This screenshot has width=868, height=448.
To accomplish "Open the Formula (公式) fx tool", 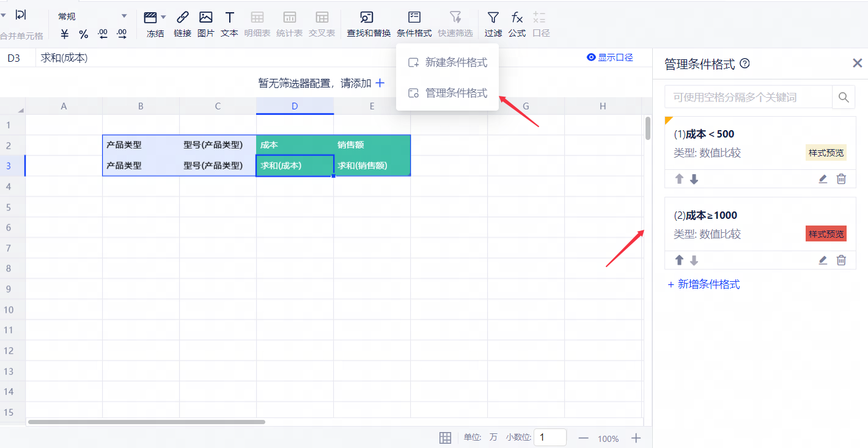I will point(517,18).
